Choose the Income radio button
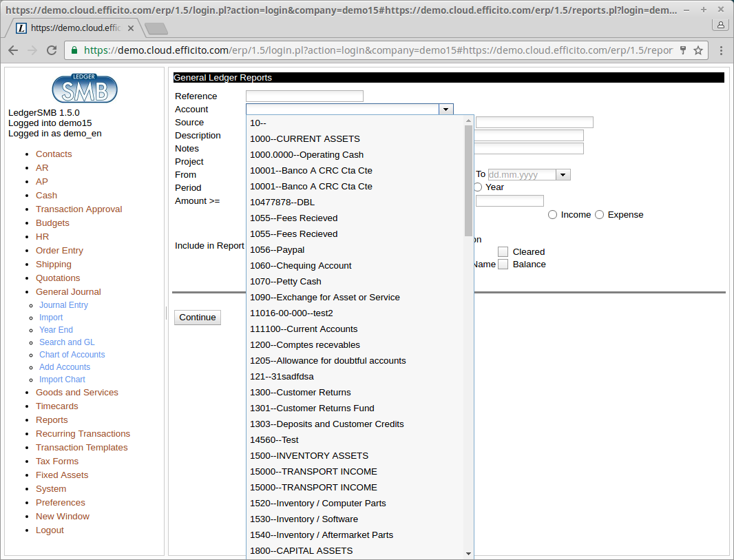The height and width of the screenshot is (560, 734). (553, 215)
